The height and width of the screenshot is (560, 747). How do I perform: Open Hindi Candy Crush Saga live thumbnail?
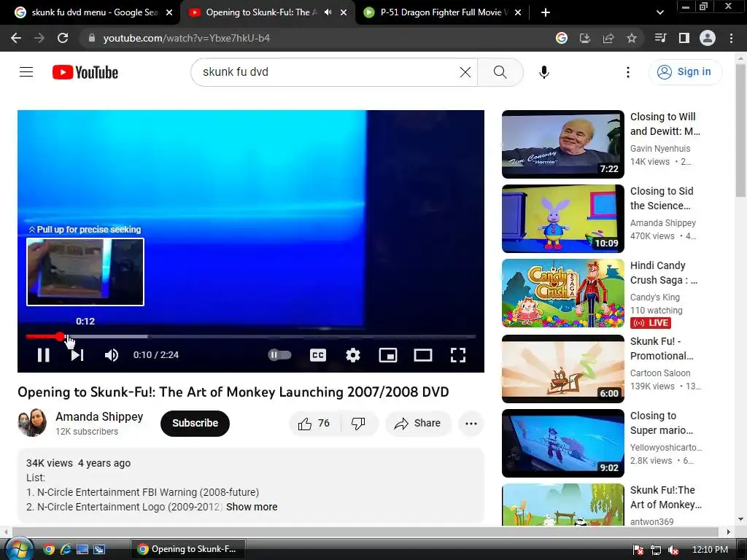(x=562, y=293)
